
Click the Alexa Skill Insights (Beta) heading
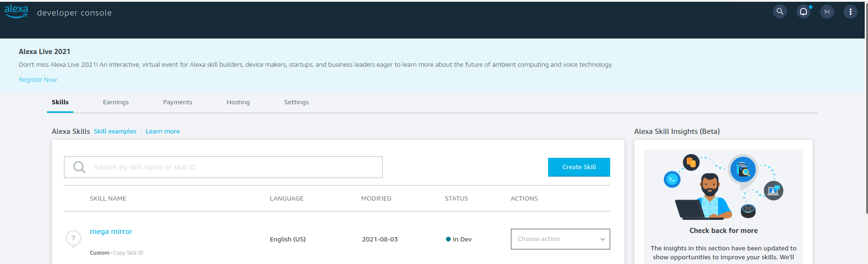point(677,131)
